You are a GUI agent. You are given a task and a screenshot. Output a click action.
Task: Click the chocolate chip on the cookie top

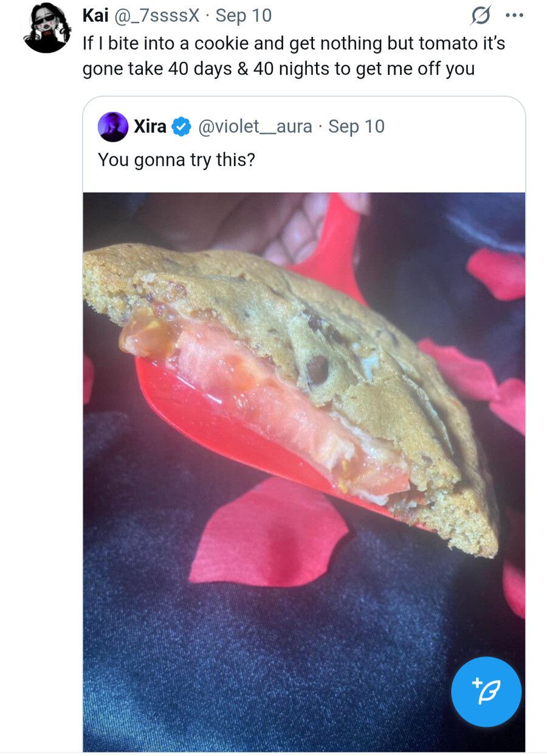coord(317,369)
